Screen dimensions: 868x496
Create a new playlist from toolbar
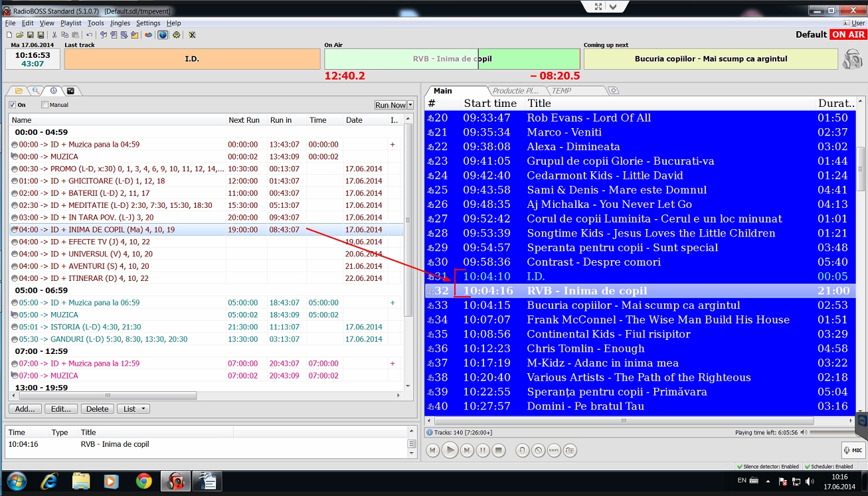(x=9, y=35)
